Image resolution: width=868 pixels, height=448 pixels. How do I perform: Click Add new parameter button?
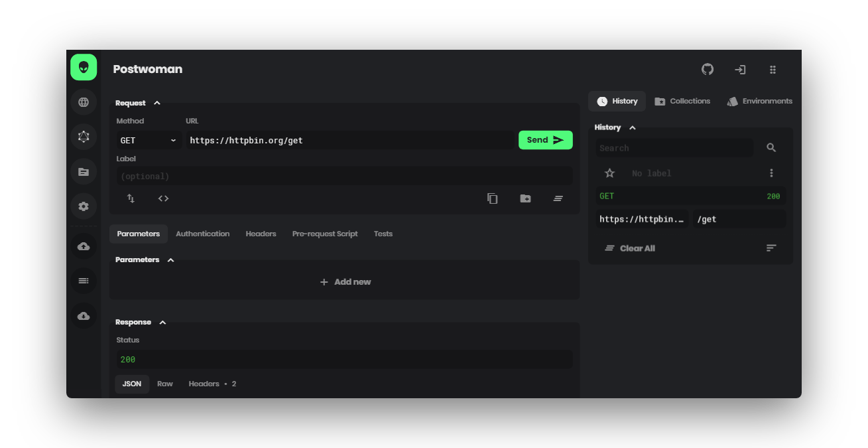tap(345, 282)
